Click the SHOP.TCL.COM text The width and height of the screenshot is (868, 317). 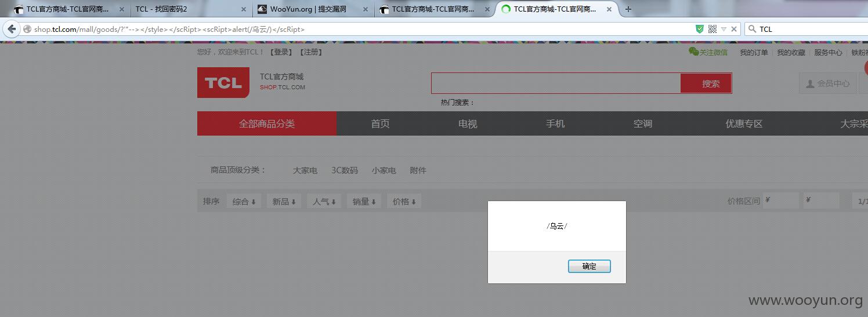coord(283,88)
